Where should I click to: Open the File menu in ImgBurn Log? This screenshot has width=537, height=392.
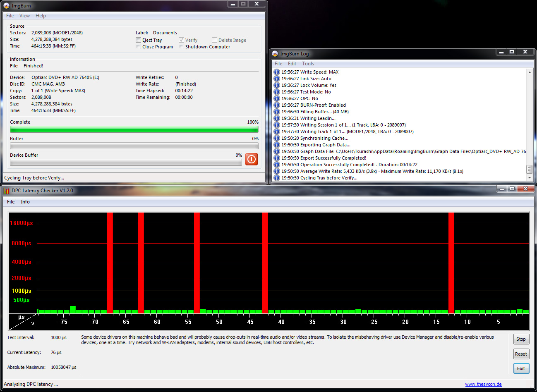278,64
